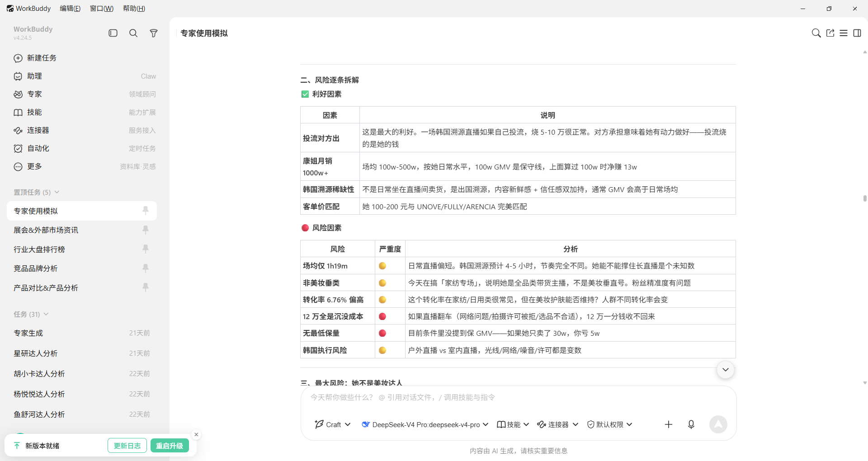Screen dimensions: 868x461
Task: Unpin the 专家使用模拟 task
Action: [146, 210]
